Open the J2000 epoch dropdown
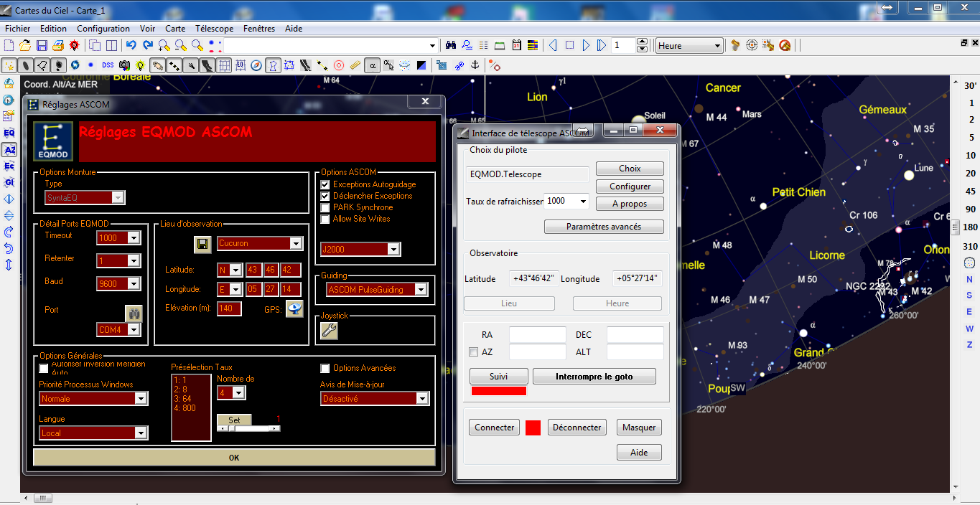 [393, 250]
